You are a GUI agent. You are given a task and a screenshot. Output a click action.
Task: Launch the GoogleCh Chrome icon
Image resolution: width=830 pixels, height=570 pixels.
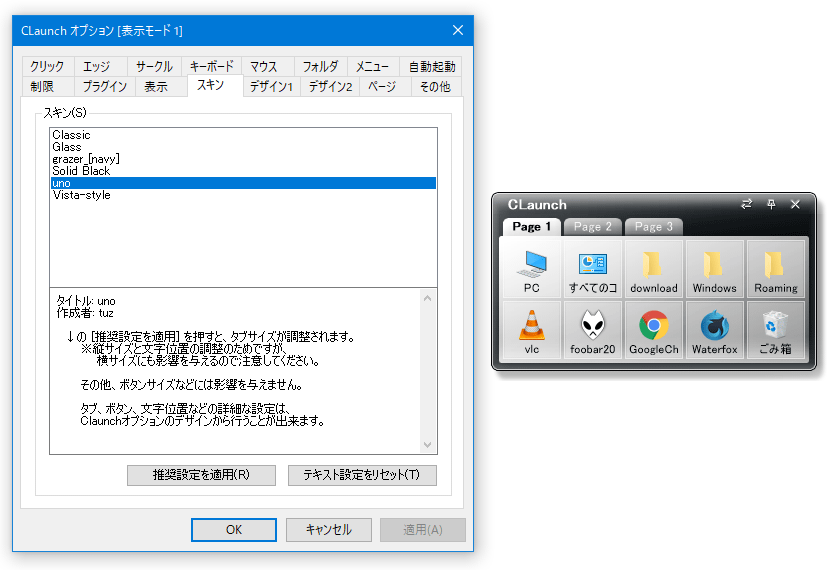(x=653, y=330)
